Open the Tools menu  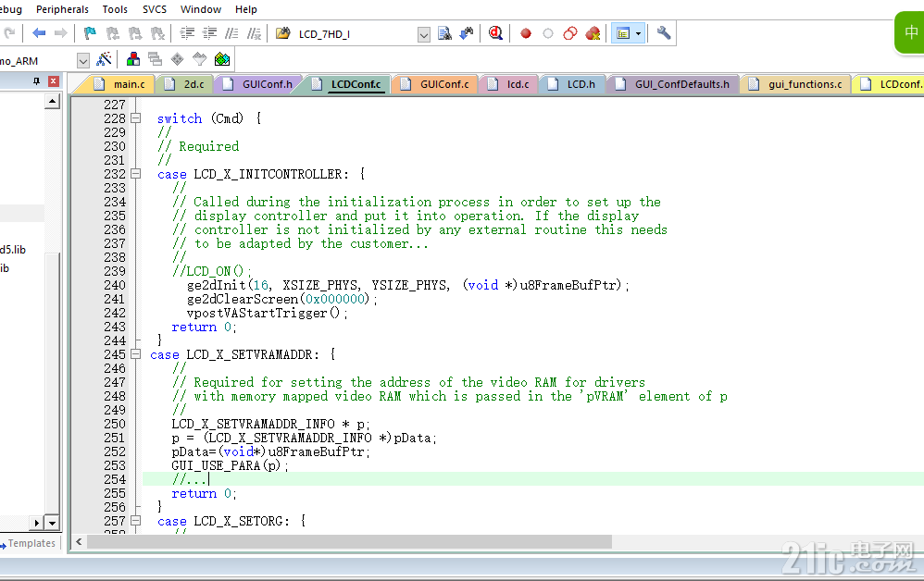[115, 9]
